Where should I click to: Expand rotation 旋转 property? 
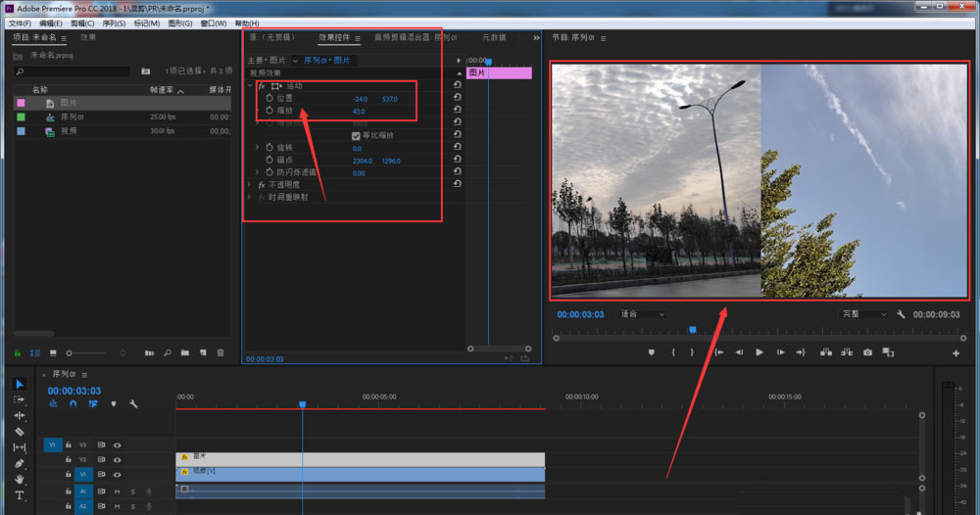[x=257, y=147]
